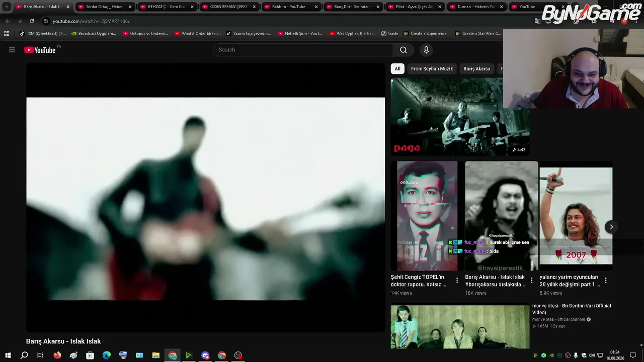Open the 2007 yalancı yarim short thumbnail
The height and width of the screenshot is (362, 644).
[x=576, y=216]
